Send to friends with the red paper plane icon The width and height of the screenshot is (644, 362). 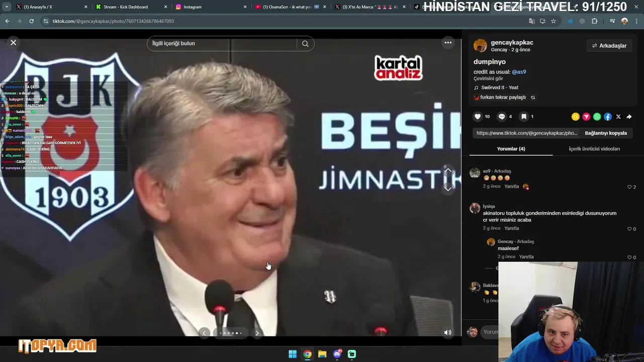click(x=586, y=117)
